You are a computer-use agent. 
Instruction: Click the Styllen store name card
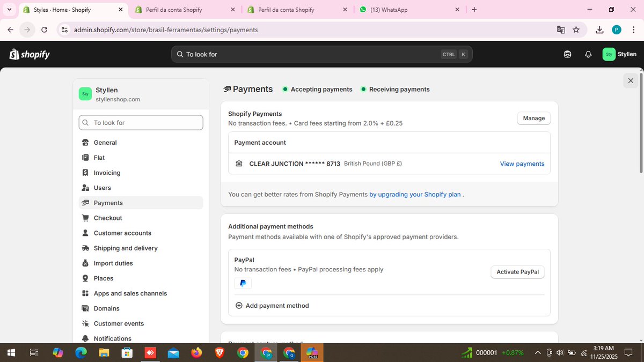click(141, 94)
